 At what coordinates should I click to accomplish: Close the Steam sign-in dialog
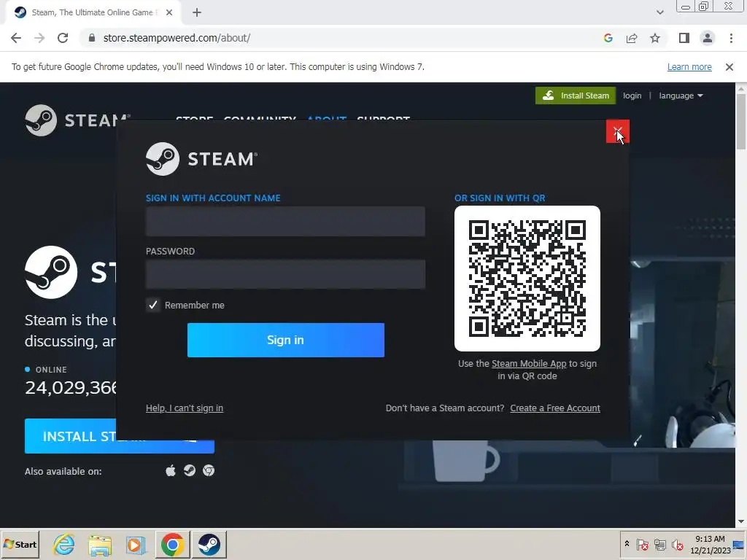point(617,131)
